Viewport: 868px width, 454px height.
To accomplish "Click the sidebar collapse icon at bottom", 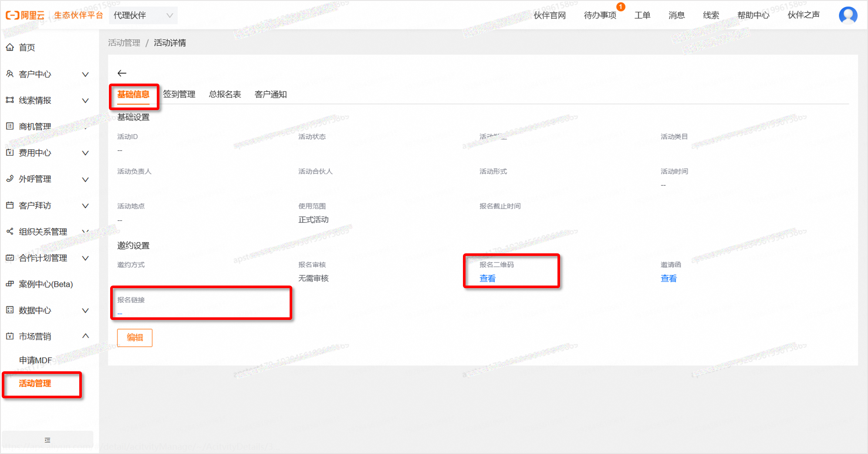I will coord(47,440).
